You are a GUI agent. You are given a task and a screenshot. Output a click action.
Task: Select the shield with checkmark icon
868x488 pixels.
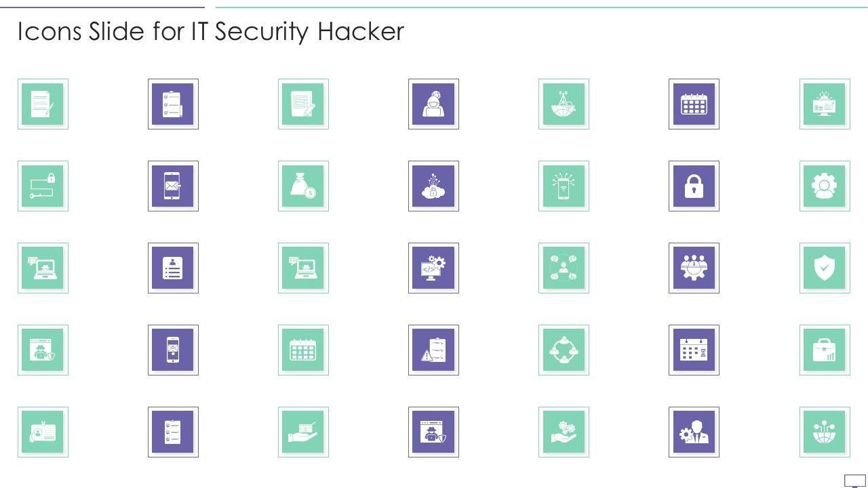coord(824,268)
